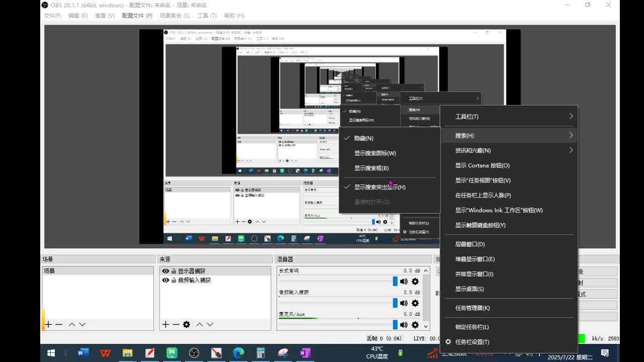644x362 pixels.
Task: Select the checked 隐藏(N) search option
Action: [390, 138]
